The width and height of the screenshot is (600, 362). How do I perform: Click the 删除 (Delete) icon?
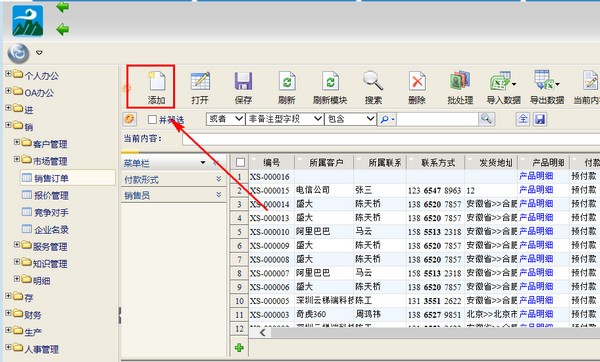pyautogui.click(x=417, y=81)
